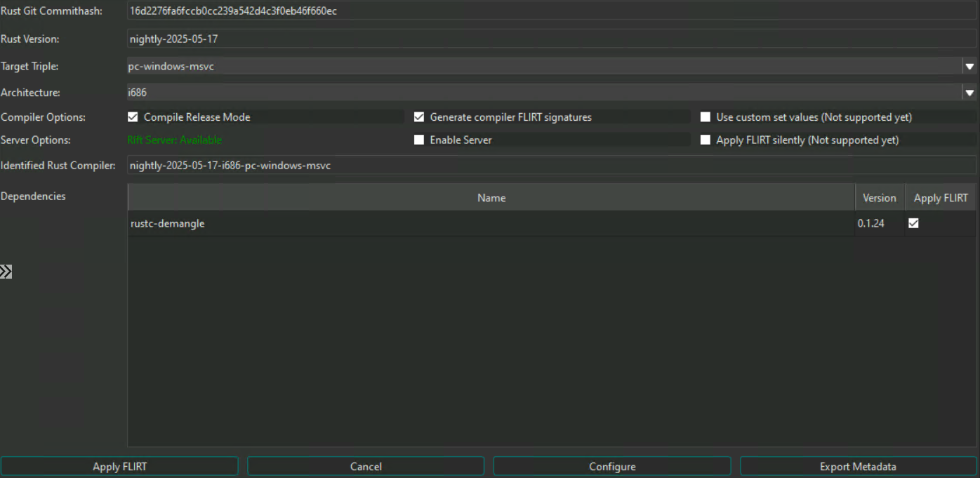Image resolution: width=980 pixels, height=478 pixels.
Task: Focus the Rust Version field
Action: (552, 39)
